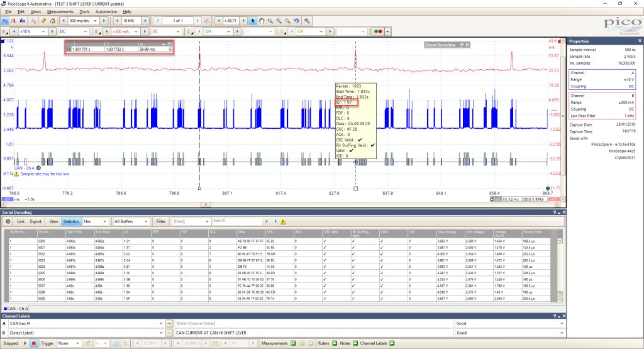Toggle the signal generator red-green button
Screen dimensions: 644x349
click(378, 31)
